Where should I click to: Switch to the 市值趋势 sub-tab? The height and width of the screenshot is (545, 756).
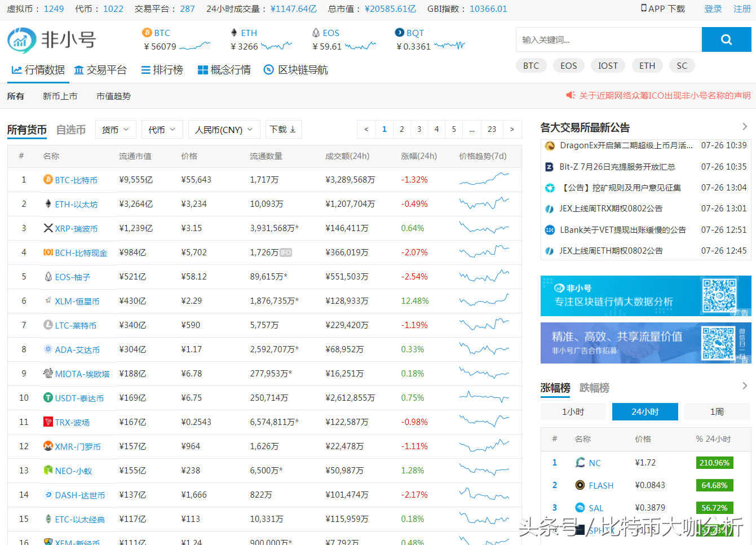pyautogui.click(x=113, y=96)
